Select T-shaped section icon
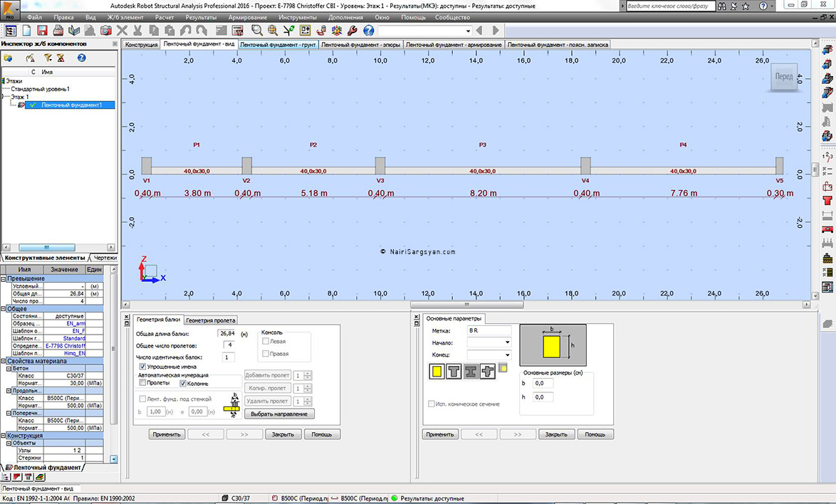Viewport: 836px width, 504px height. click(454, 372)
